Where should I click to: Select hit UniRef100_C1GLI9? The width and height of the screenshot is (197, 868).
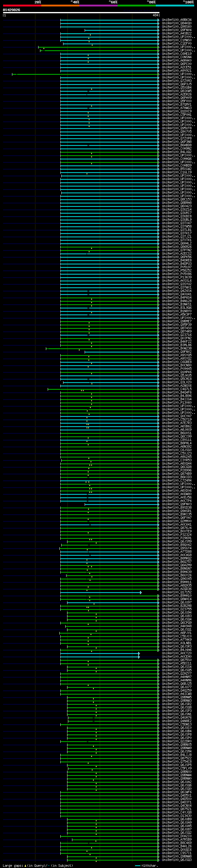point(177,172)
